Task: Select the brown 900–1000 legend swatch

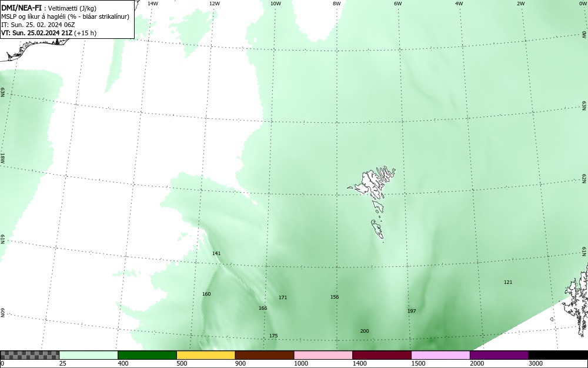Action: pyautogui.click(x=265, y=355)
